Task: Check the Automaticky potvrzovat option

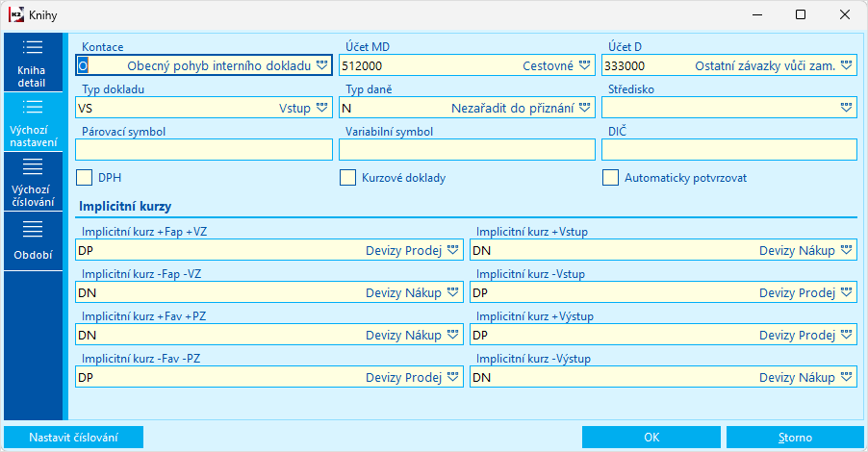Action: tap(610, 178)
